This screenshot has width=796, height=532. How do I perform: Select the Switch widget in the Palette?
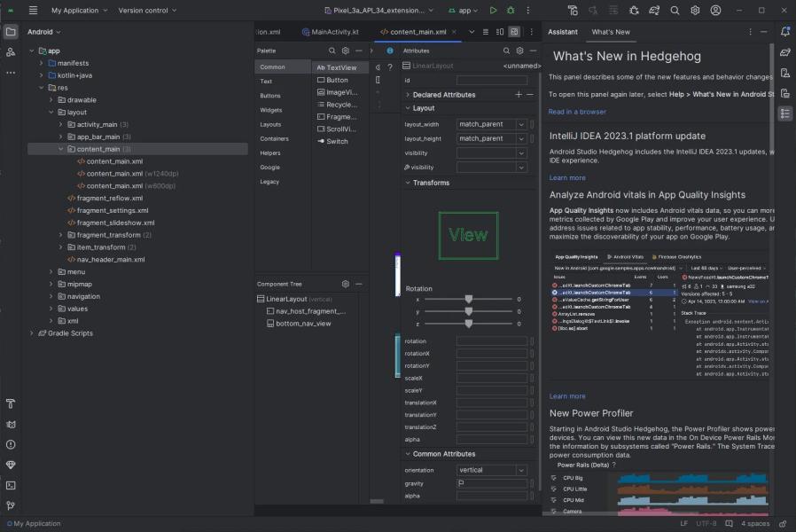[339, 141]
